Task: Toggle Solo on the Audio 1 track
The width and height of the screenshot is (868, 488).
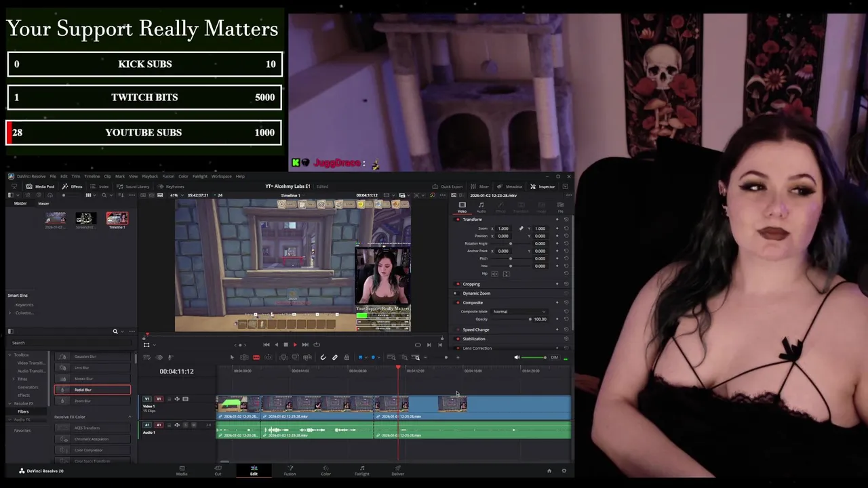Action: (x=186, y=425)
